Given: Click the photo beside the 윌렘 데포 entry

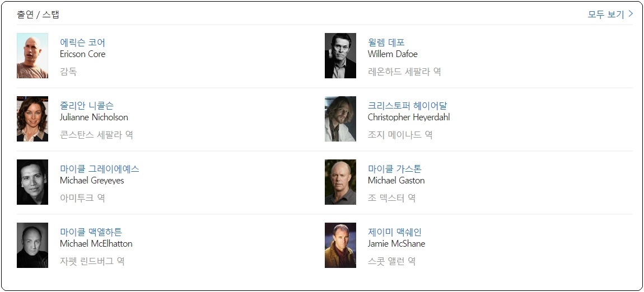Looking at the screenshot, I should (340, 56).
